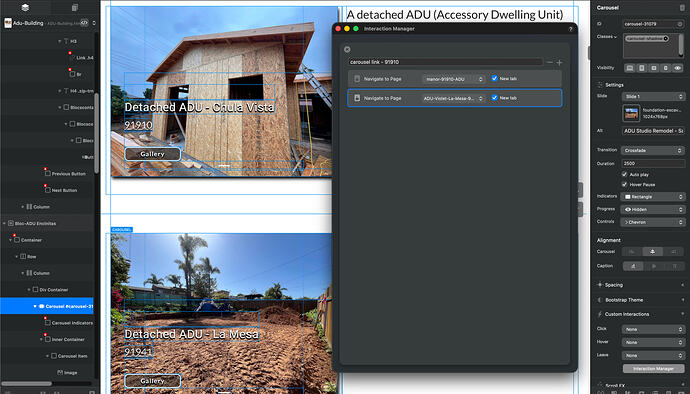Uncheck New tab for manor-91910-ADU action
690x394 pixels.
pyautogui.click(x=495, y=78)
